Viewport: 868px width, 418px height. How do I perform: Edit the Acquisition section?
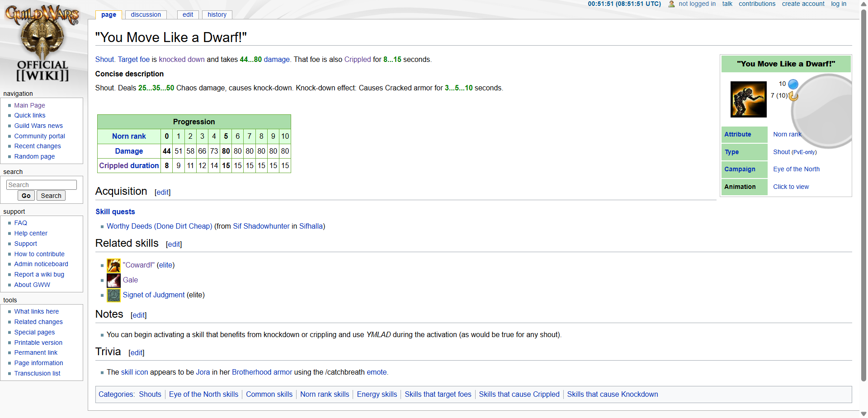click(x=162, y=192)
